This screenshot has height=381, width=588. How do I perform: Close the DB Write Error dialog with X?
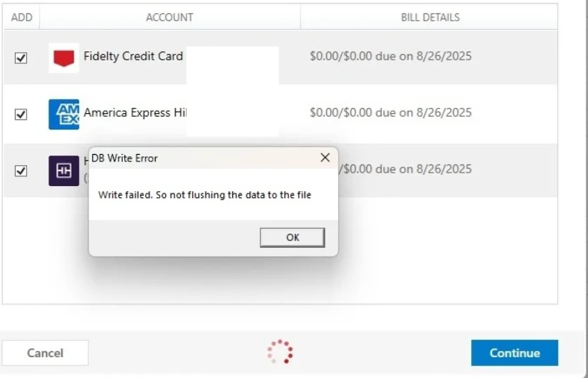(325, 158)
